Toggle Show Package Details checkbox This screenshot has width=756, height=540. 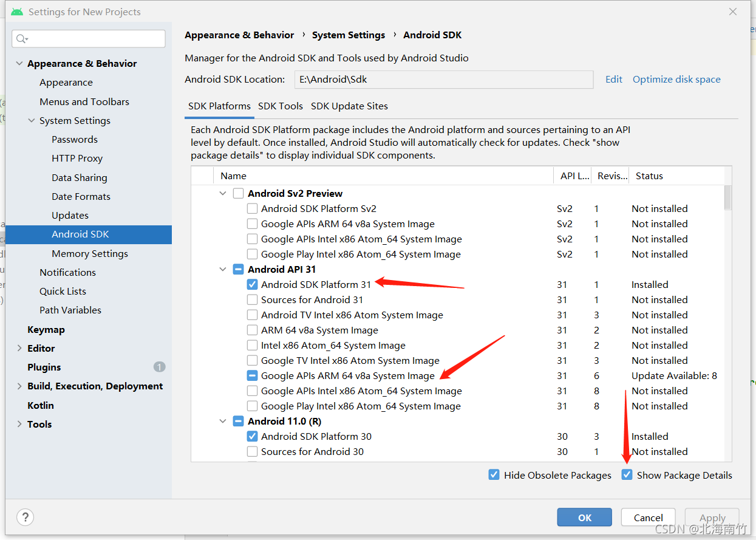click(x=627, y=475)
